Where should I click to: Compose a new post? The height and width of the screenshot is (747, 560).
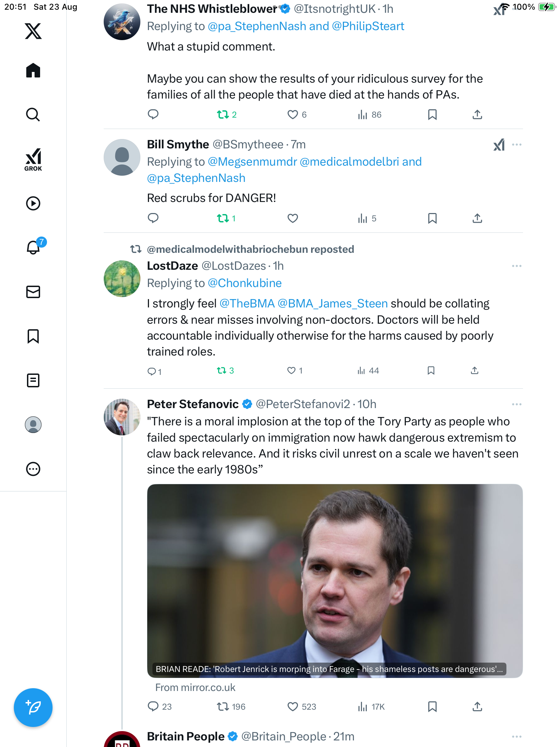pyautogui.click(x=33, y=708)
